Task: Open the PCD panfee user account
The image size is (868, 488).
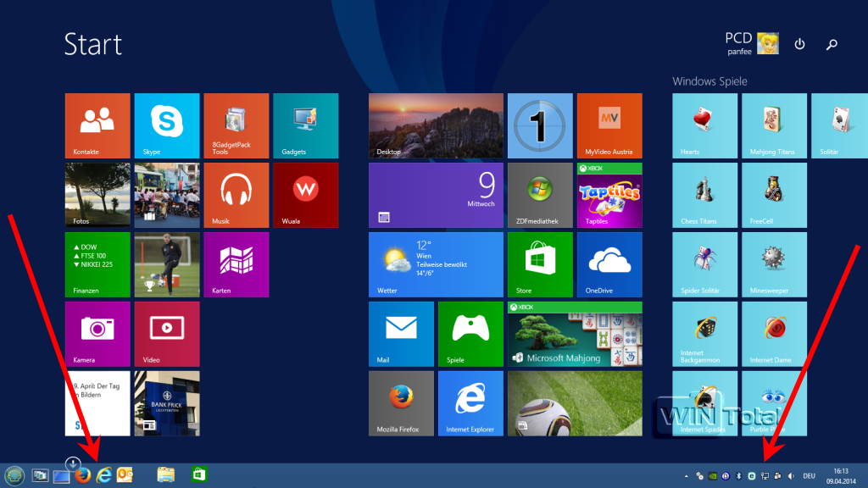Action: click(x=752, y=44)
